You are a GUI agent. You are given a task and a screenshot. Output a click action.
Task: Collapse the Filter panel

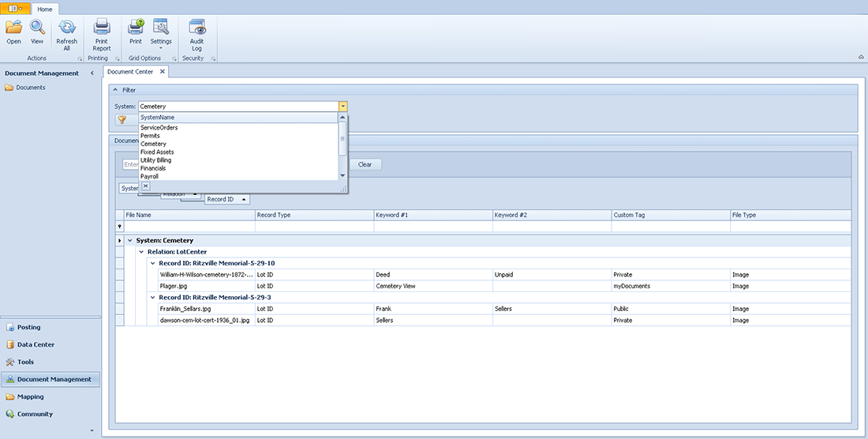115,90
